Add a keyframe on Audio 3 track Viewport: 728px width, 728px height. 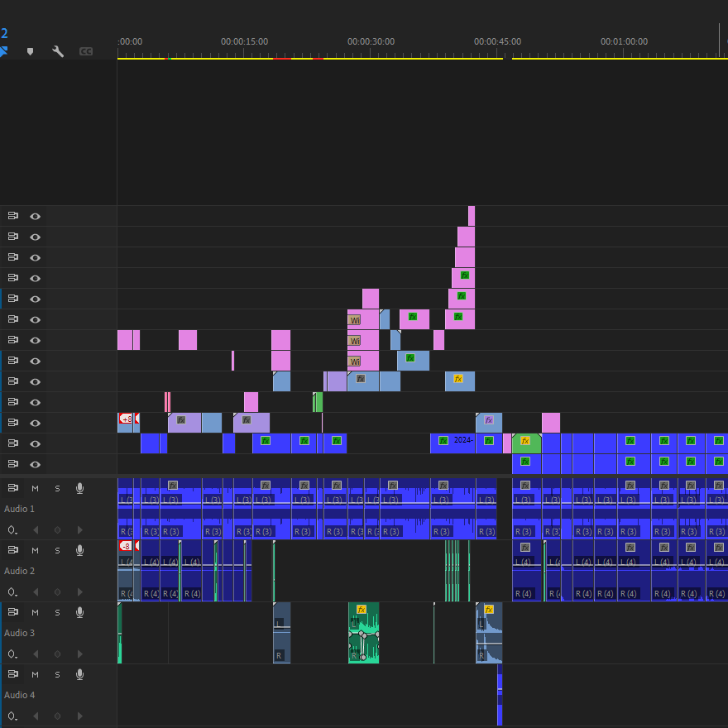[58, 654]
